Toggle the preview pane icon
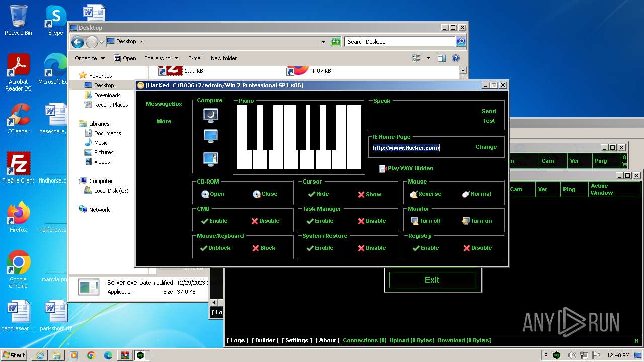Viewport: 644px width, 362px height. (x=441, y=58)
